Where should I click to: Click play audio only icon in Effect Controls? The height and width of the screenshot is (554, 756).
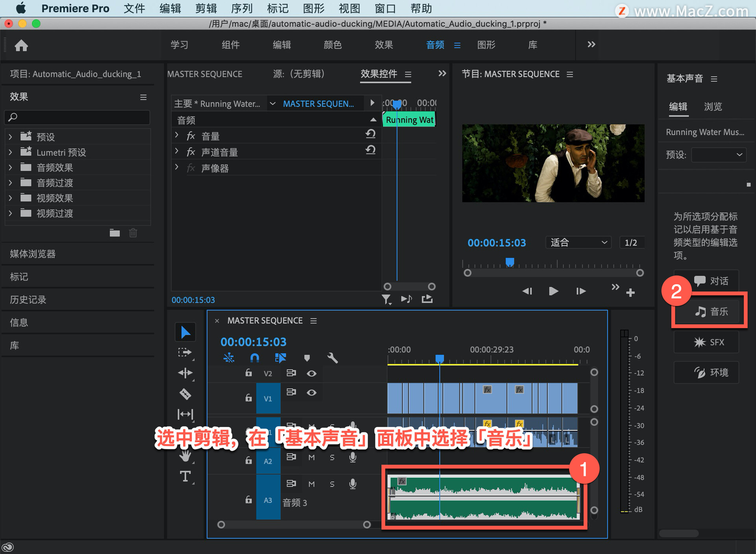coord(406,299)
